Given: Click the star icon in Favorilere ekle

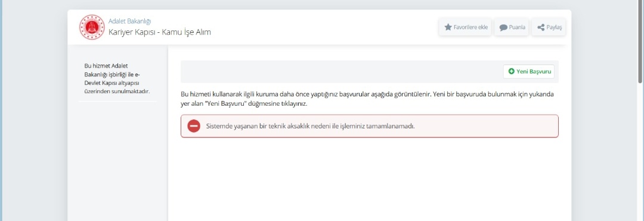Looking at the screenshot, I should pyautogui.click(x=448, y=27).
